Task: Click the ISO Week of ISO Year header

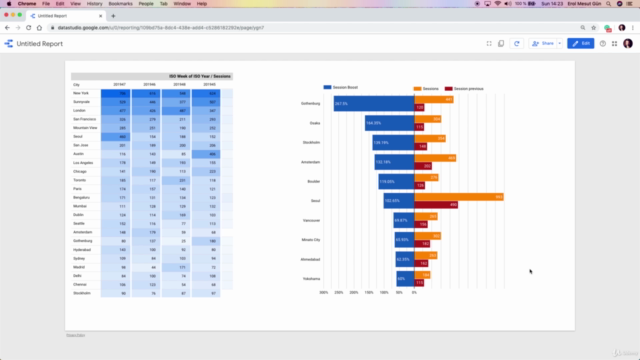Action: 200,76
